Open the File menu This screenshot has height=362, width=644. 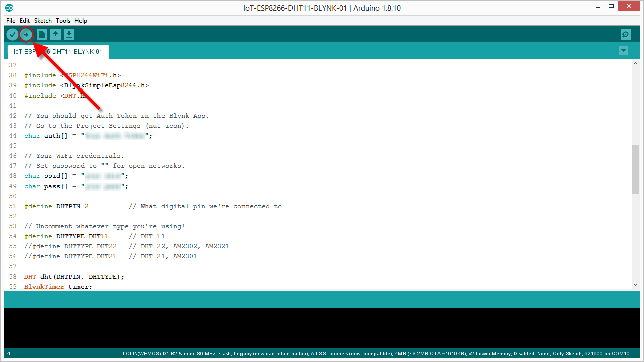click(11, 21)
